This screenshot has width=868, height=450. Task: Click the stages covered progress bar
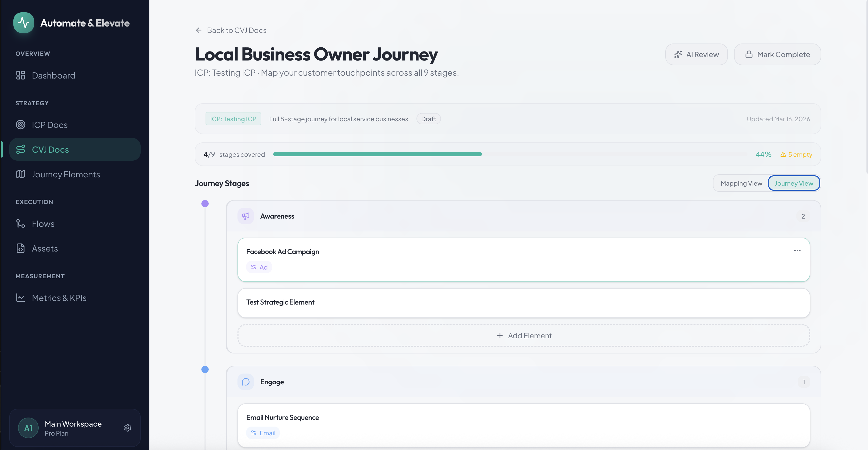click(510, 154)
